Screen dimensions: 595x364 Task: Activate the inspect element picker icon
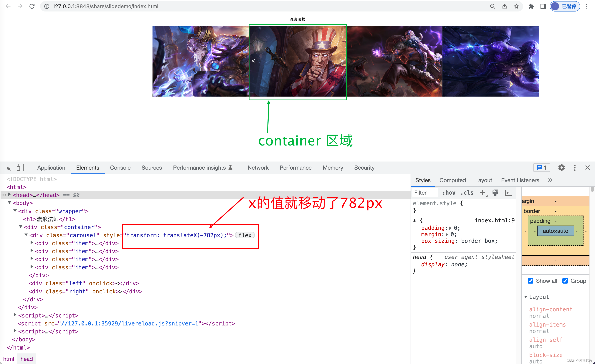[x=7, y=168]
